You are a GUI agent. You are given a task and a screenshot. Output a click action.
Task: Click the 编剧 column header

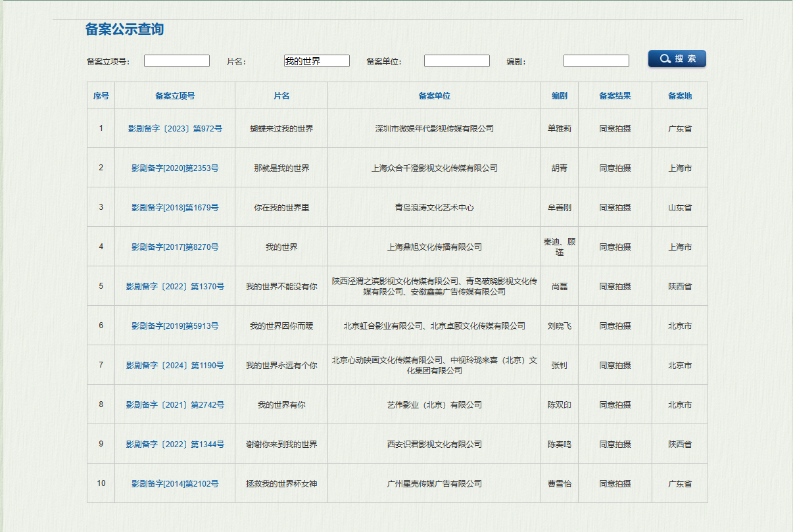coord(560,95)
